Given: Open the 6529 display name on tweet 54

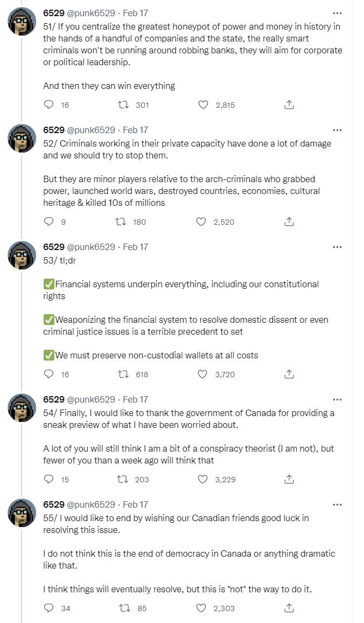Looking at the screenshot, I should click(x=53, y=399).
